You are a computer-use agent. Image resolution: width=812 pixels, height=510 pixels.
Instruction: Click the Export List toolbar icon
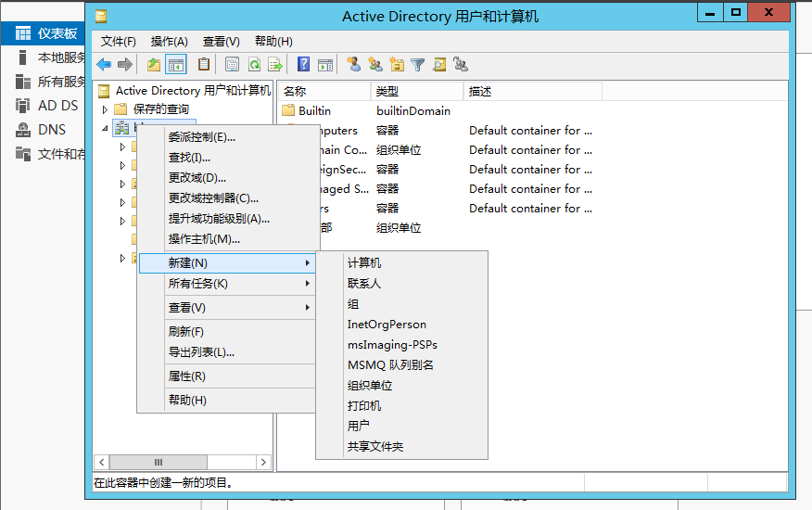tap(275, 65)
